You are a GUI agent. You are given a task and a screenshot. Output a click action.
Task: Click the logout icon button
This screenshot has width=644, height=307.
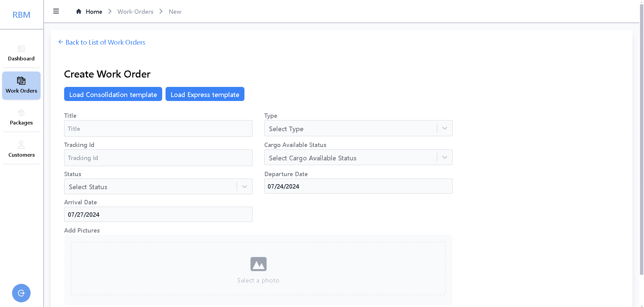(x=21, y=293)
